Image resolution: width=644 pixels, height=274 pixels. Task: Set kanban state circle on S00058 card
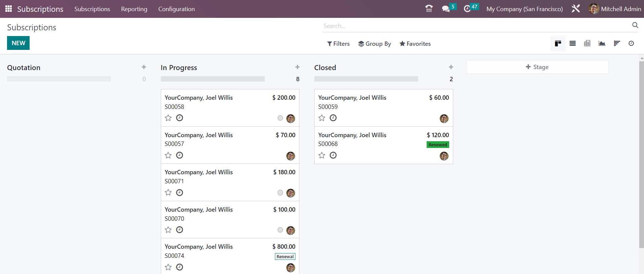tap(280, 118)
